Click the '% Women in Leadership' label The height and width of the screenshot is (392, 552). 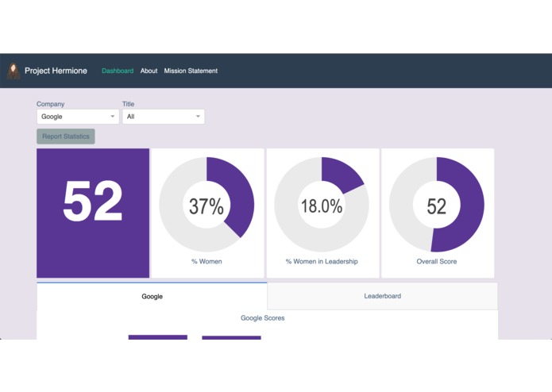pos(322,261)
